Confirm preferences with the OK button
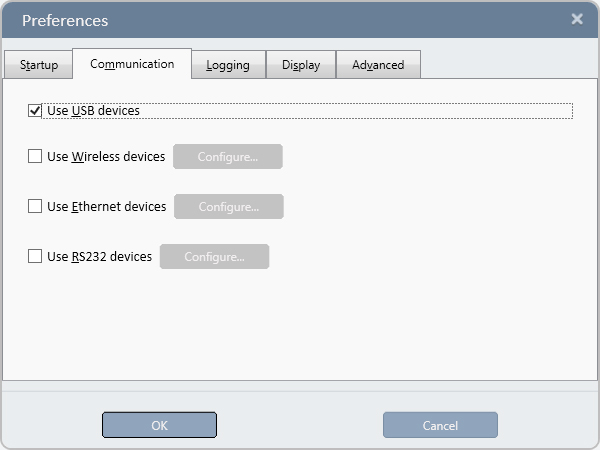 point(159,425)
